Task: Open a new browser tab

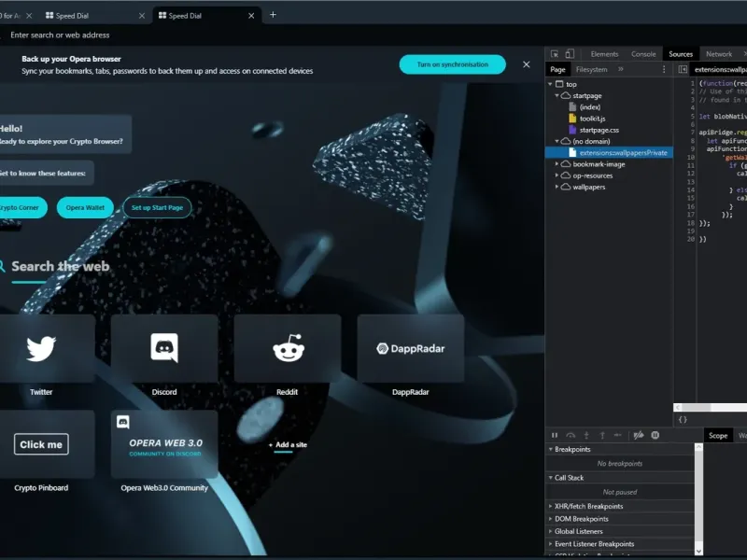Action: click(x=273, y=15)
